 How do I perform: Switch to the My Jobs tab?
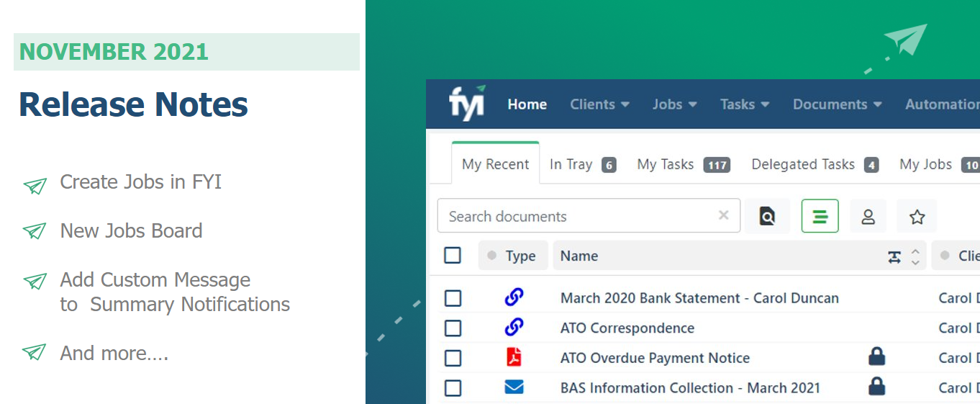940,164
